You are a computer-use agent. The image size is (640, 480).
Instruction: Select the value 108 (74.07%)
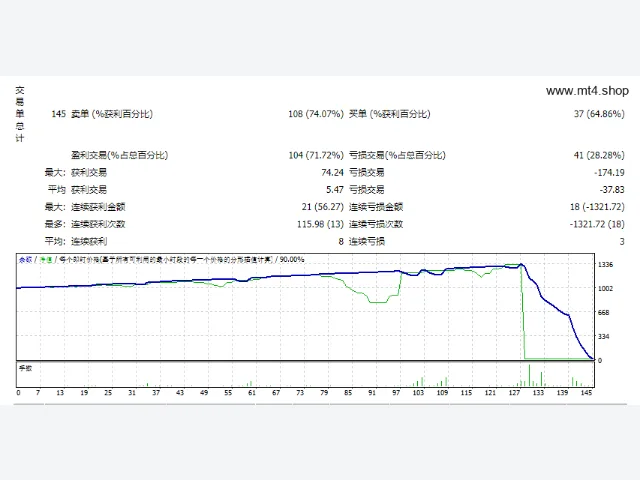coord(316,114)
